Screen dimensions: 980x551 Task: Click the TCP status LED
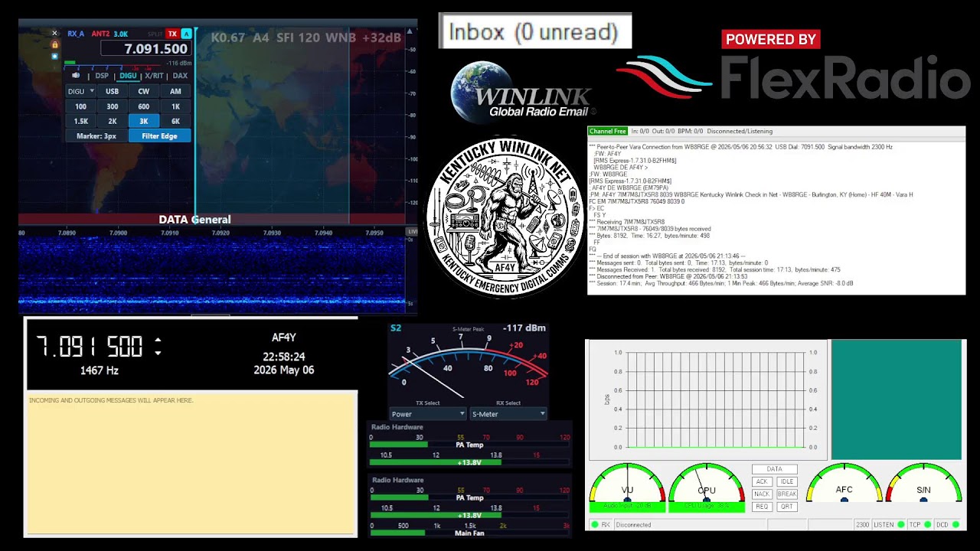click(x=927, y=524)
